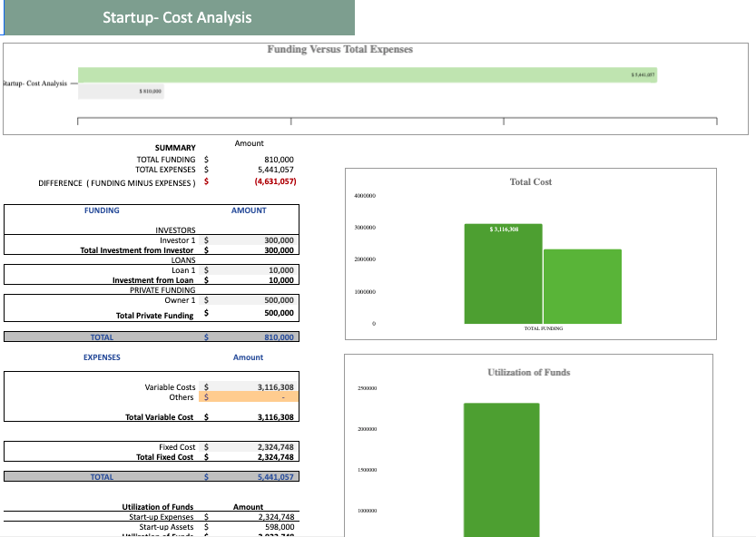Click the Investor 1 row label
756x537 pixels.
coord(178,240)
